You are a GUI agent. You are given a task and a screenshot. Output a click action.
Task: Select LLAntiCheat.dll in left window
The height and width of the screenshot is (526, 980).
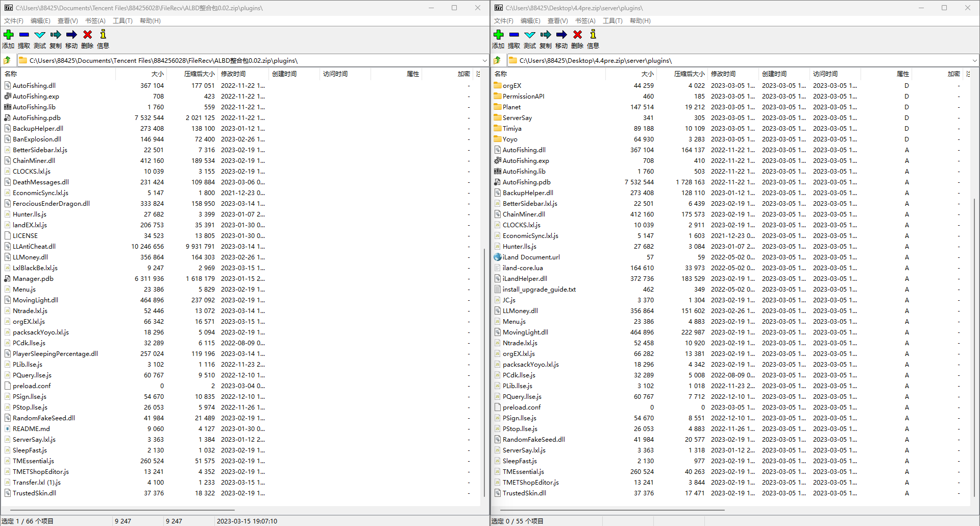tap(34, 247)
